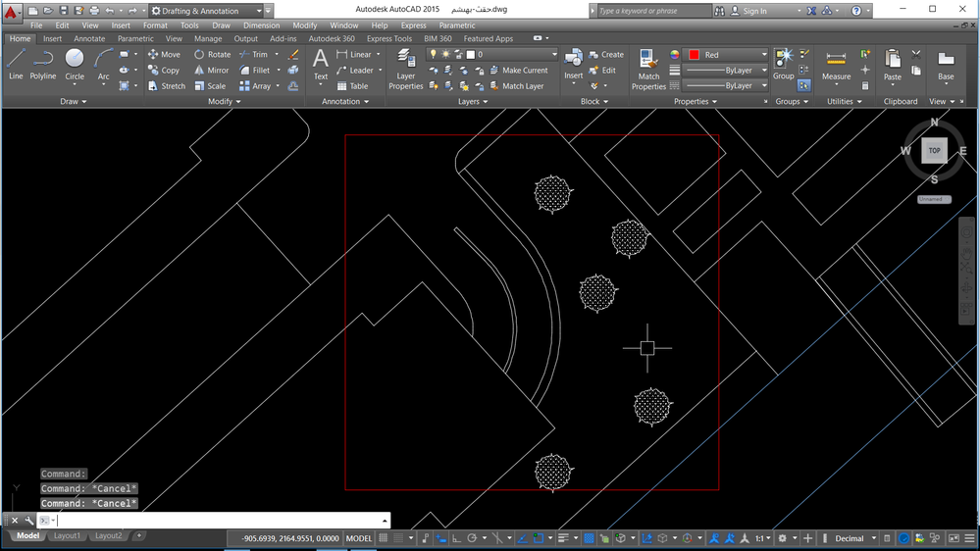Click the red color swatch in Properties
The image size is (980, 551).
tap(694, 54)
